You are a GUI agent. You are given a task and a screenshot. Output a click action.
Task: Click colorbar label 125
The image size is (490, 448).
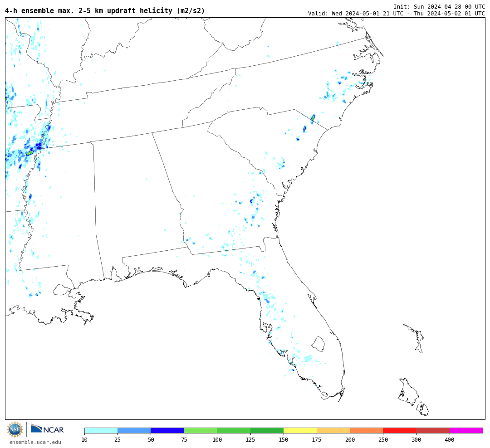click(x=250, y=439)
